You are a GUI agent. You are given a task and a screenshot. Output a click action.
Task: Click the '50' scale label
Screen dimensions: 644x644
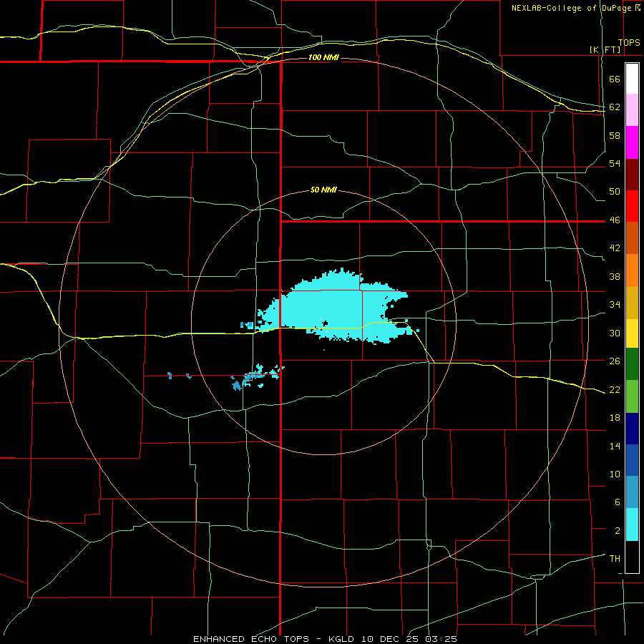pos(615,192)
